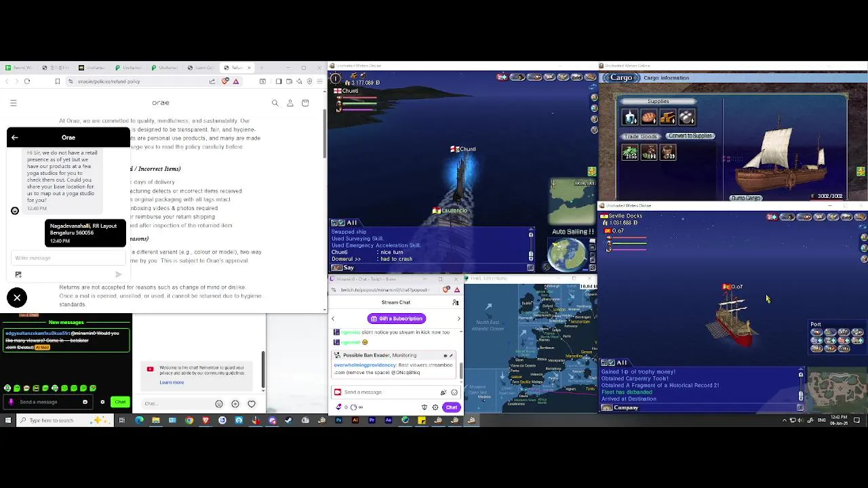Click the Write message field in Orae chat
Viewport: 868px width, 488px height.
(x=68, y=258)
